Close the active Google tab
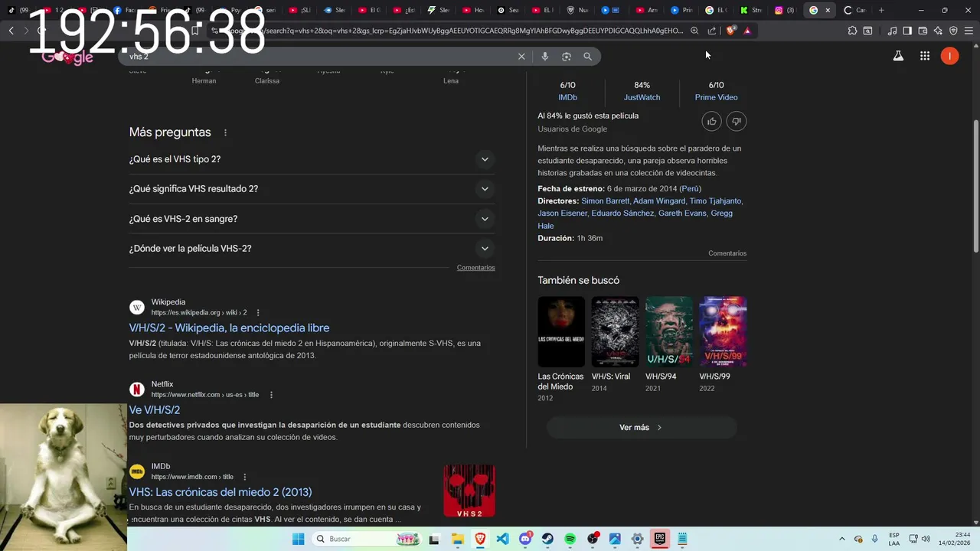The height and width of the screenshot is (551, 980). (x=828, y=10)
